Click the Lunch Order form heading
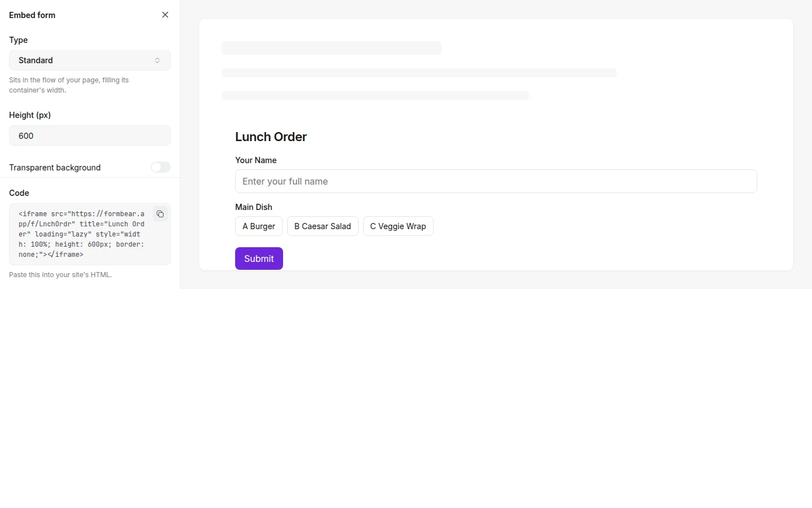Viewport: 812px width, 508px height. 271,137
